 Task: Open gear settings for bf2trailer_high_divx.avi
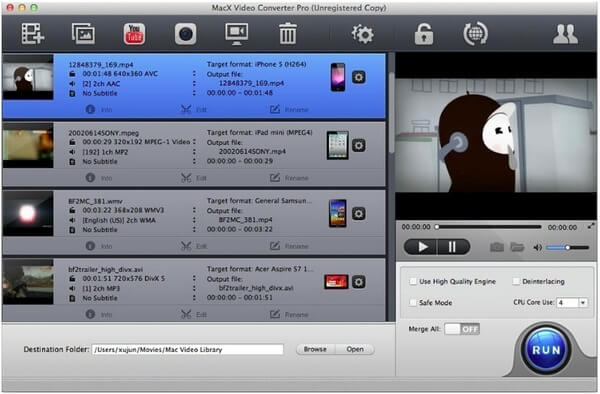click(359, 282)
